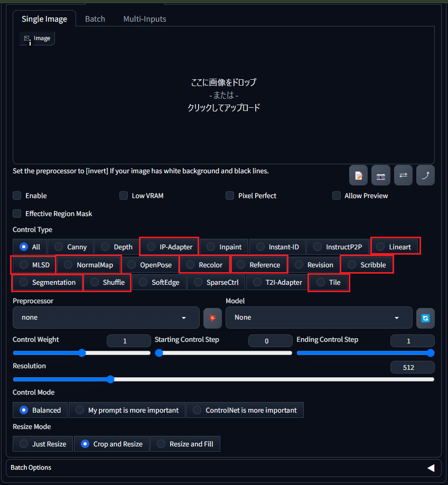Image resolution: width=448 pixels, height=485 pixels.
Task: Choose the Shuffle control type
Action: click(x=107, y=283)
